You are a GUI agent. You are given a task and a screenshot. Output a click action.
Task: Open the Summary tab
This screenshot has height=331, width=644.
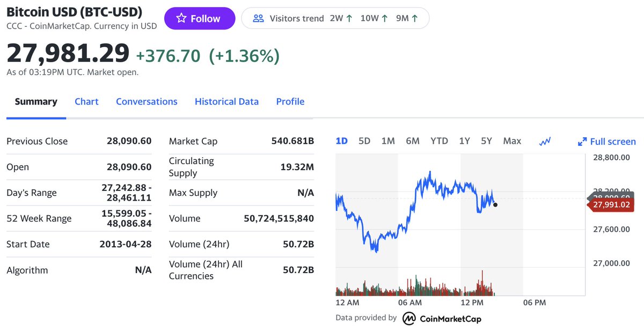36,101
